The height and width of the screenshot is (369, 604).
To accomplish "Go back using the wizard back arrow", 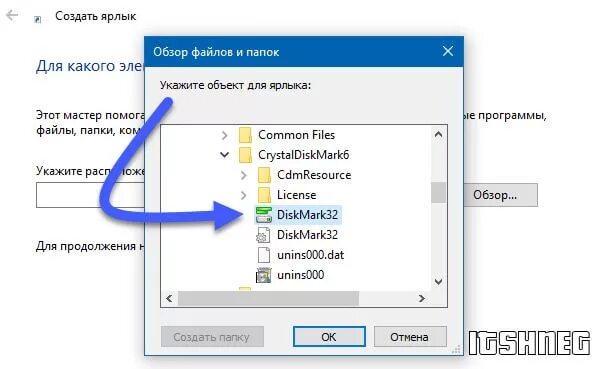I will point(12,15).
